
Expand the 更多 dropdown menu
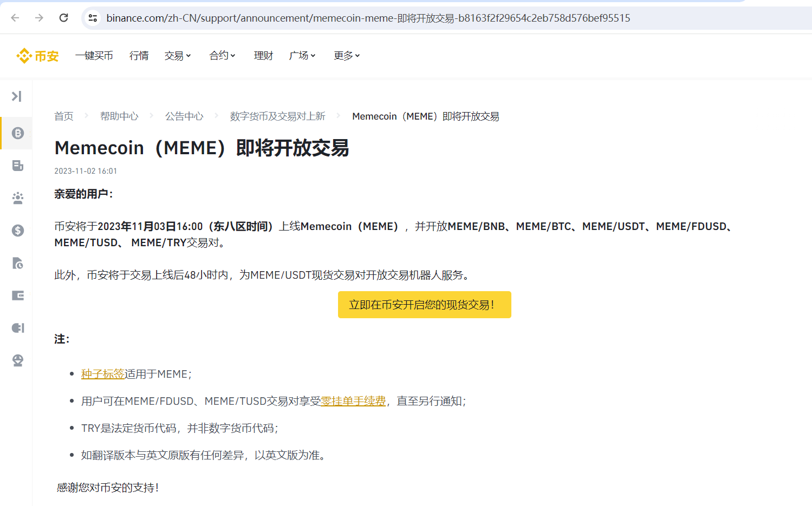point(347,56)
